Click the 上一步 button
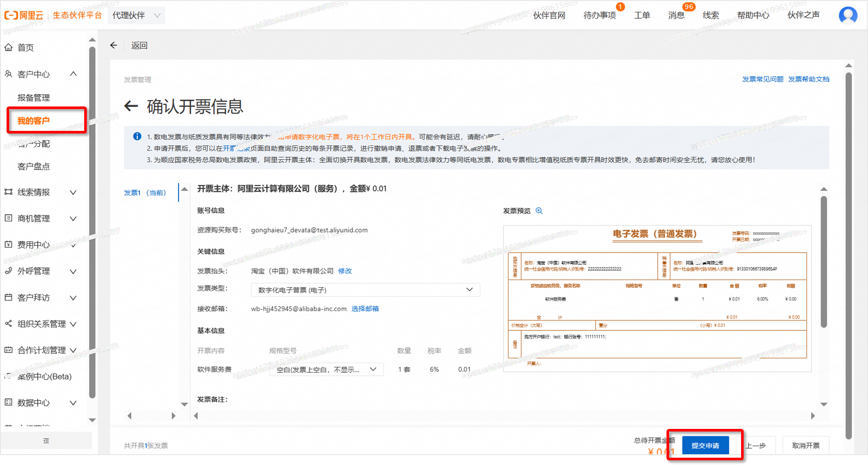Viewport: 868px width, 466px height. coord(756,445)
